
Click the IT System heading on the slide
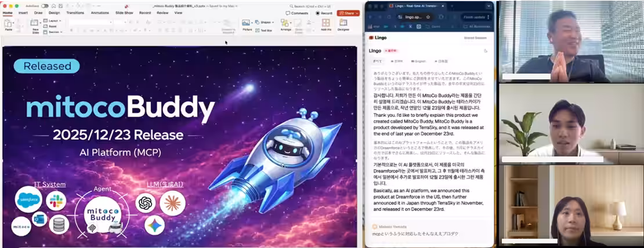click(x=50, y=184)
